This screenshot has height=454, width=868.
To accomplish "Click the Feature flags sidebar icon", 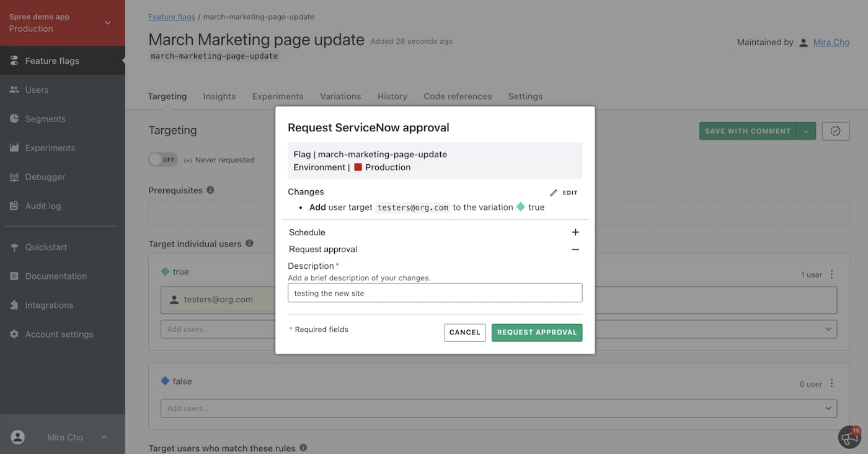I will point(14,61).
